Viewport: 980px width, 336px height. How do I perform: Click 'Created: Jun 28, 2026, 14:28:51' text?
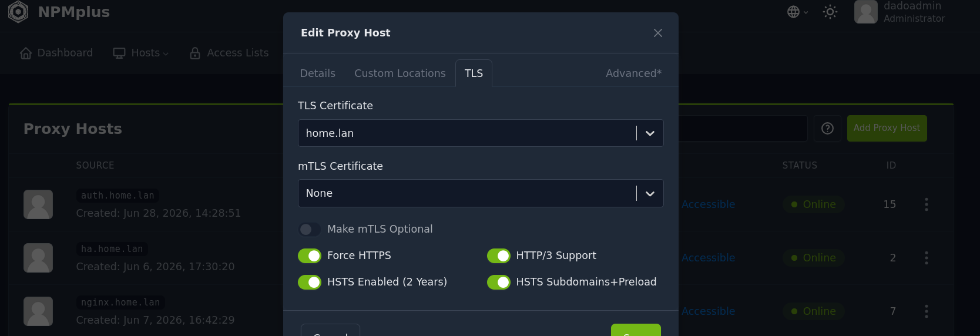pos(159,213)
